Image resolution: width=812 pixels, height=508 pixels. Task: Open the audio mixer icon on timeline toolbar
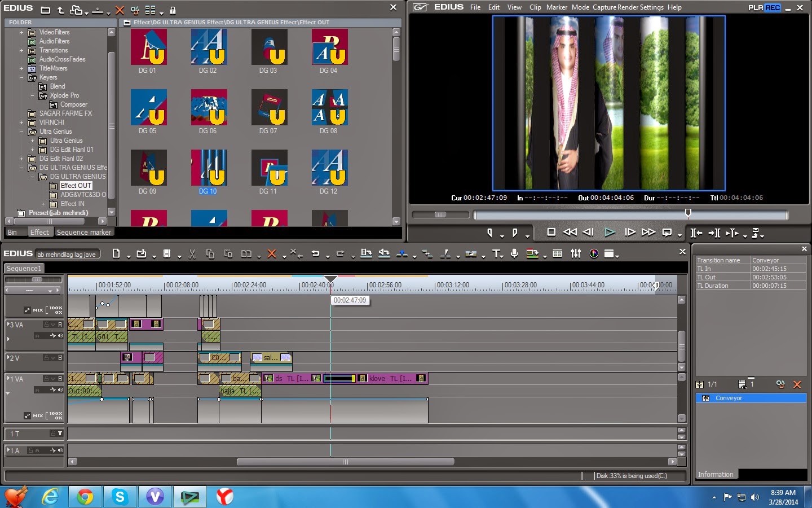click(575, 254)
